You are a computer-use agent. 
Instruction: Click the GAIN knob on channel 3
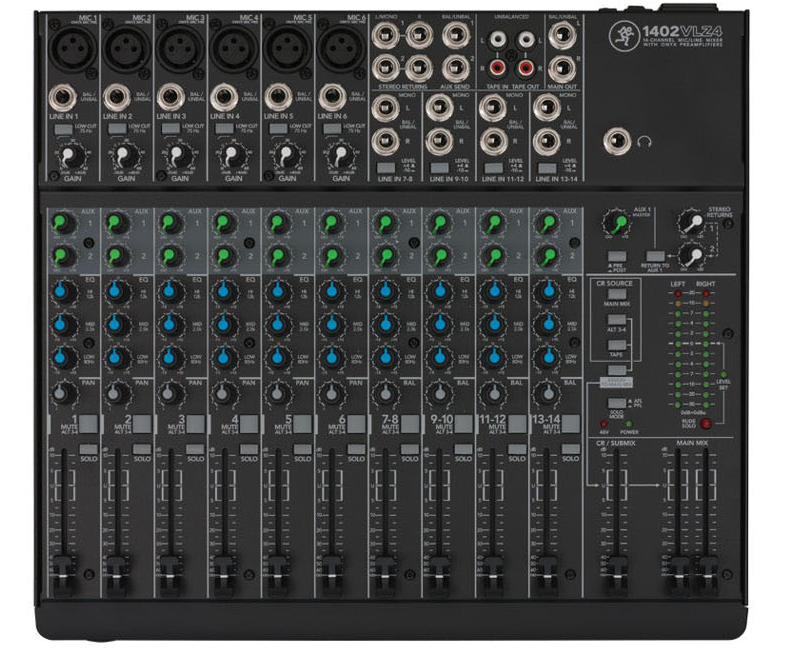179,157
